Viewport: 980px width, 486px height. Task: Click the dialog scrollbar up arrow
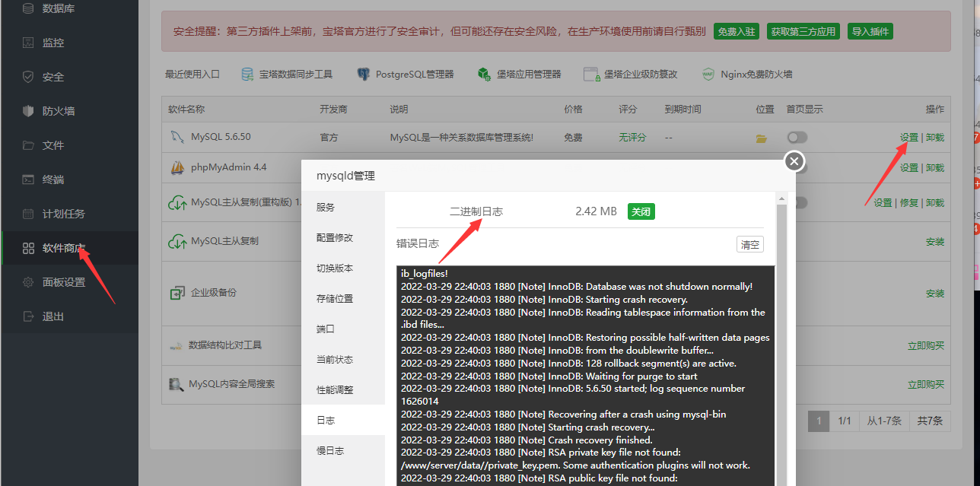point(781,199)
